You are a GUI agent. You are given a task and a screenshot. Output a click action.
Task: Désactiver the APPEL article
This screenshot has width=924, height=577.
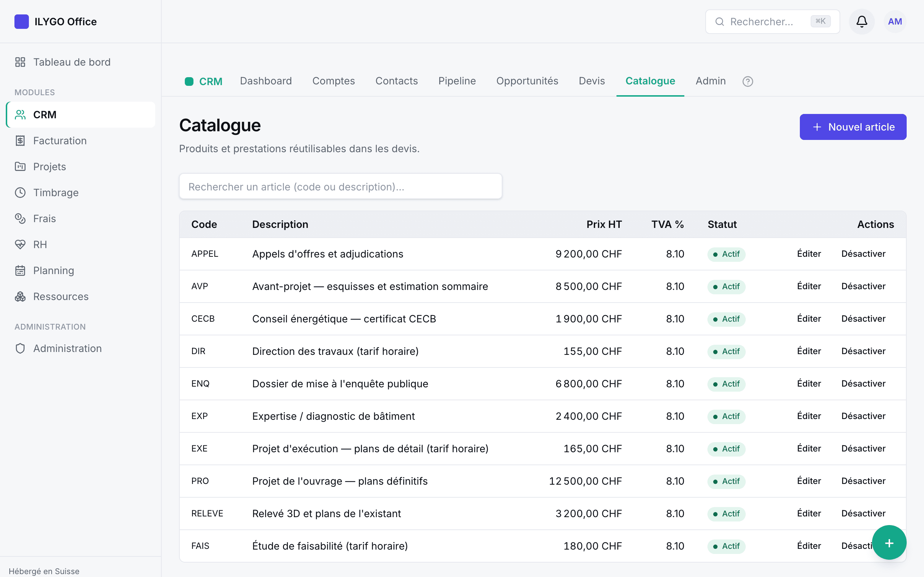pyautogui.click(x=863, y=254)
